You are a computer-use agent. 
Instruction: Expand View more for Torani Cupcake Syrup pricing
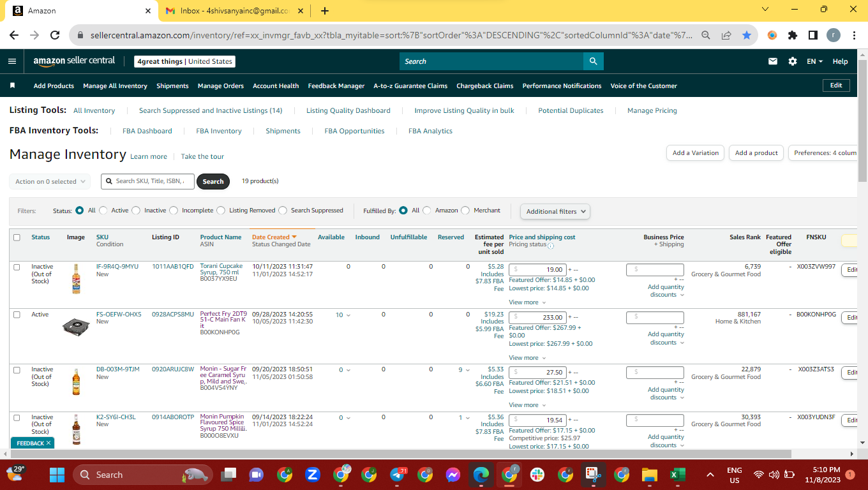[x=527, y=302]
